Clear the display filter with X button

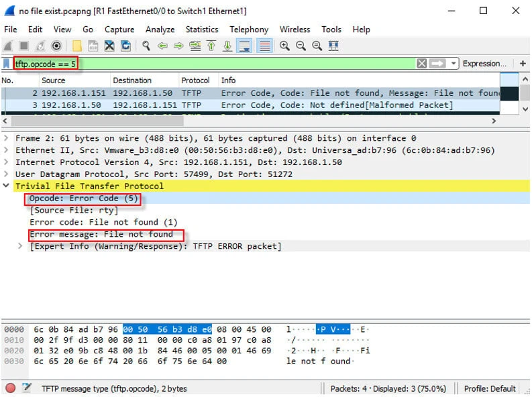coord(421,64)
